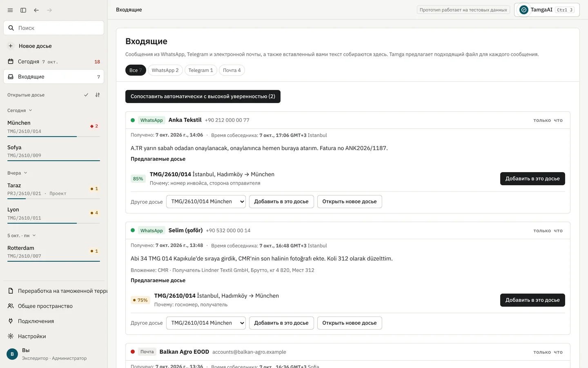Open the Другое досье dropdown for Anka Tekstil
Viewport: 588px width, 368px height.
206,202
